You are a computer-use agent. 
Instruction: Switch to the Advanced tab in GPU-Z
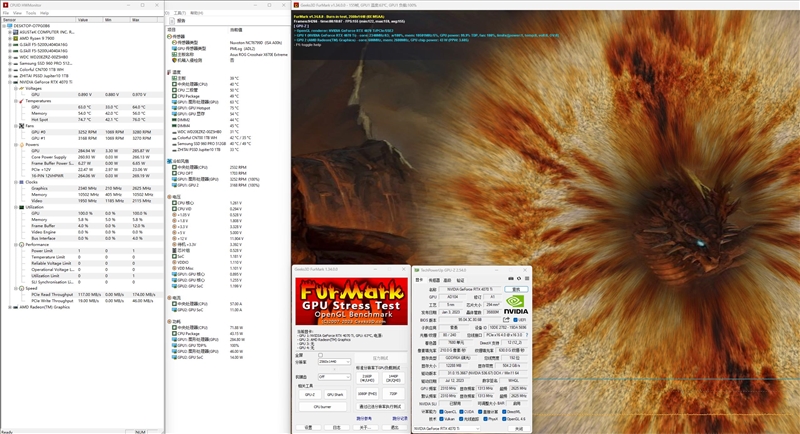point(447,280)
